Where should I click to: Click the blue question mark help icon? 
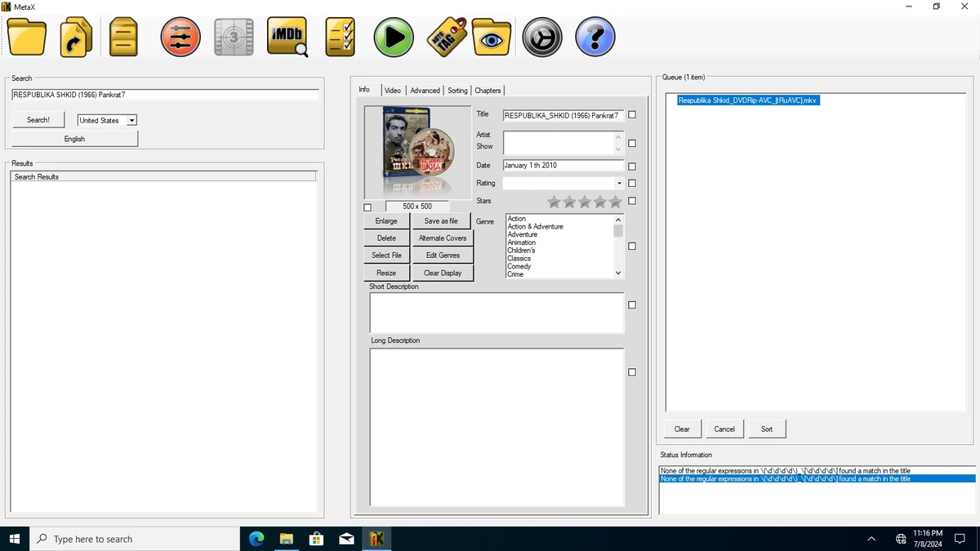tap(595, 37)
